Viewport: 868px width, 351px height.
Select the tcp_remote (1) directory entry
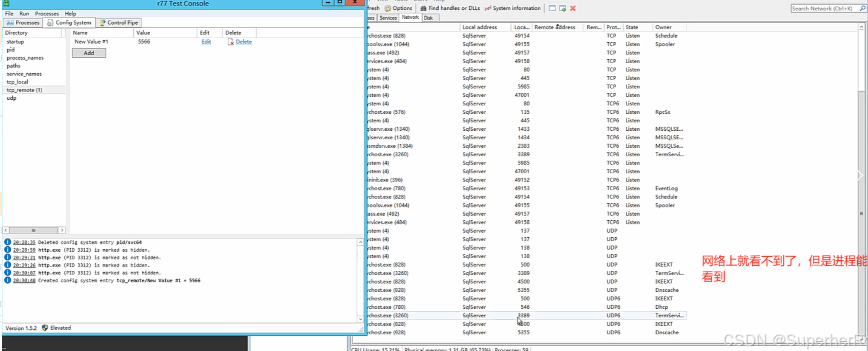pos(24,90)
